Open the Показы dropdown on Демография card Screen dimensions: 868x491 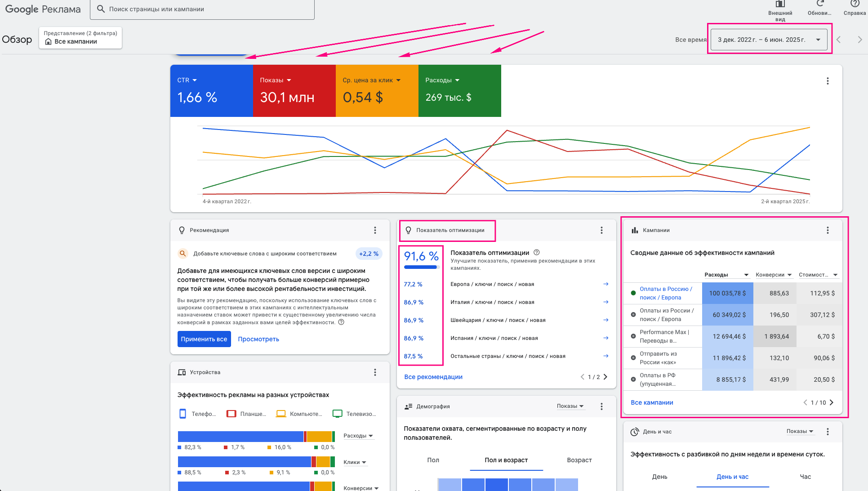point(570,406)
